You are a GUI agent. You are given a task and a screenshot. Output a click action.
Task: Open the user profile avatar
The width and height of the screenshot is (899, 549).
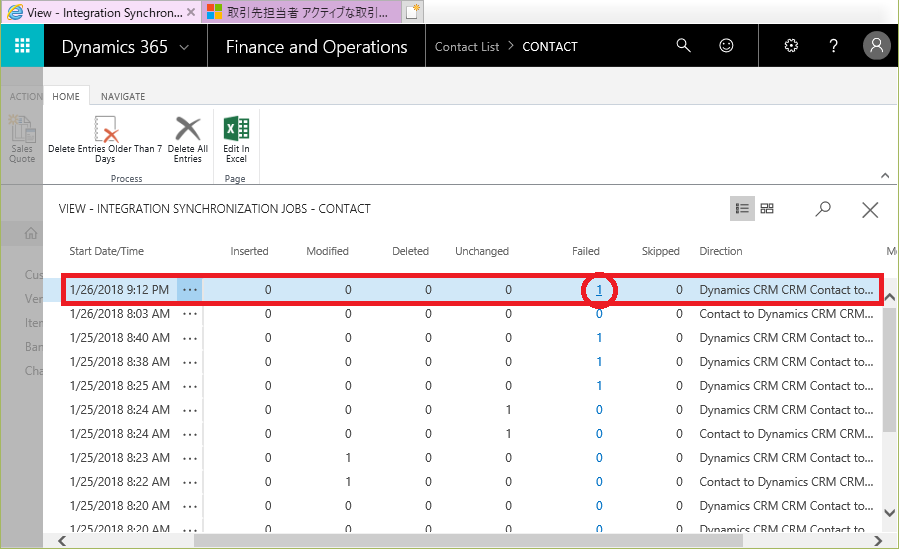[x=877, y=45]
